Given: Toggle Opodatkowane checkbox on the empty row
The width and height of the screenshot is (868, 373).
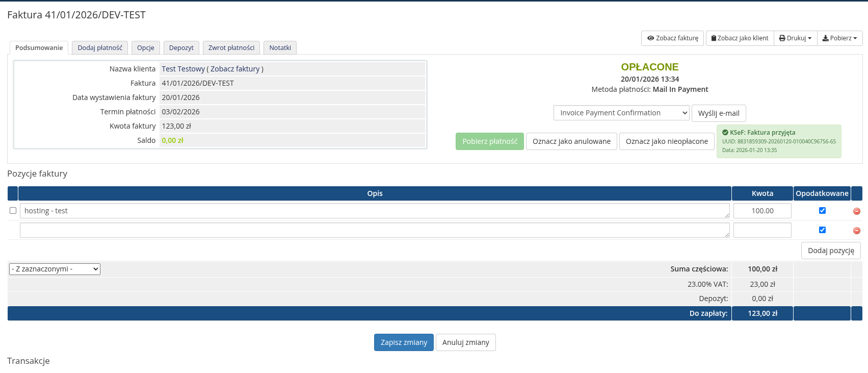Looking at the screenshot, I should (x=822, y=230).
